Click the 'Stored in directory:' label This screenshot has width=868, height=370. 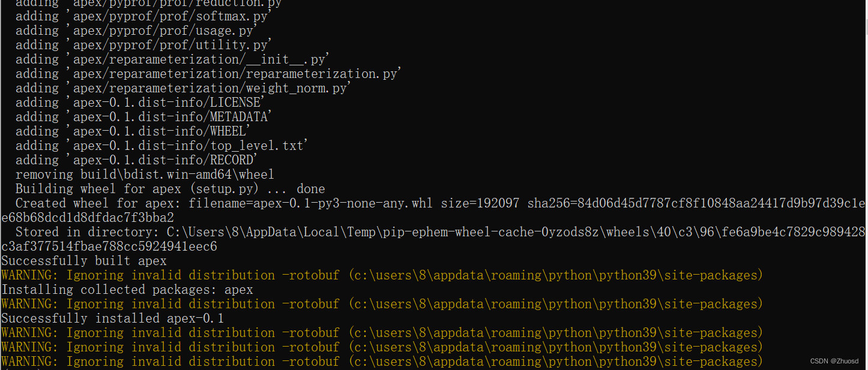point(86,232)
